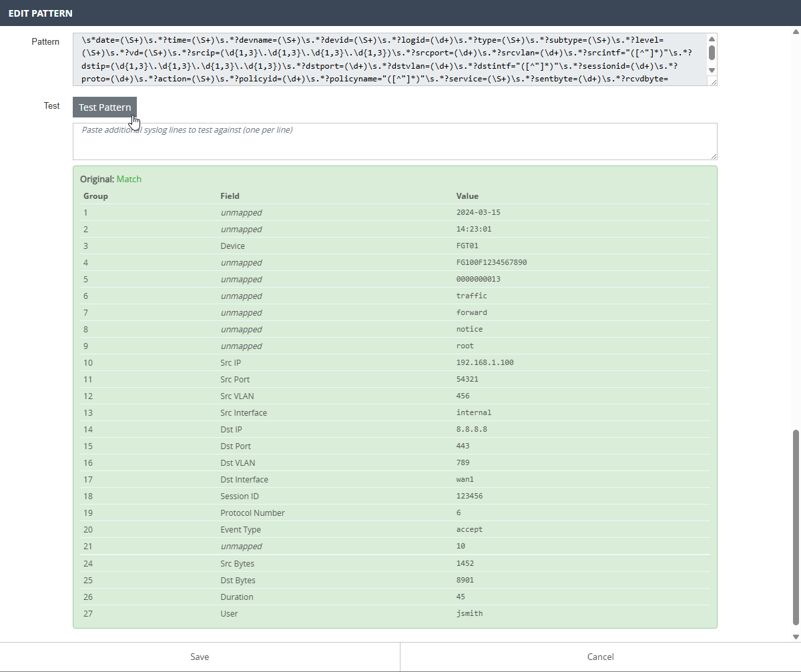801x672 pixels.
Task: Click the Session ID field label
Action: 240,496
